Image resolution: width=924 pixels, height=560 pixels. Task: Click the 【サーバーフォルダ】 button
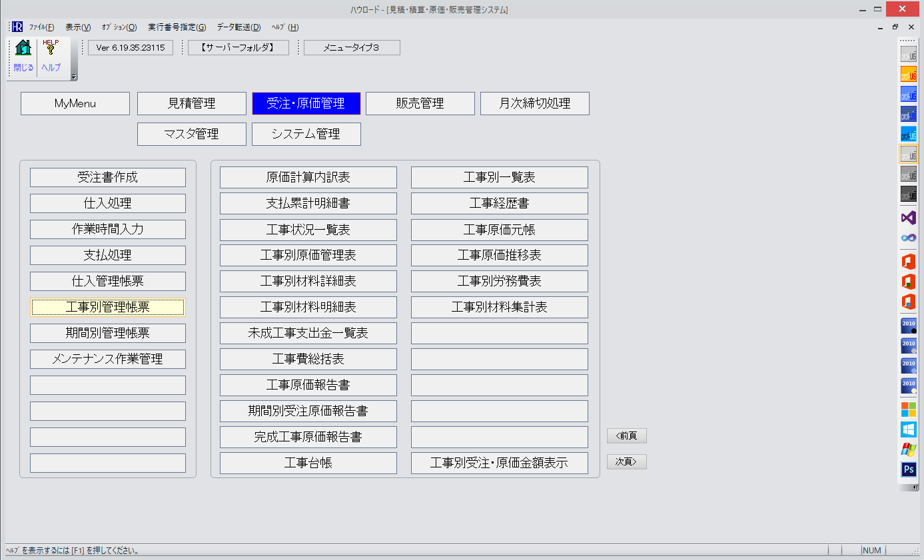coord(237,48)
